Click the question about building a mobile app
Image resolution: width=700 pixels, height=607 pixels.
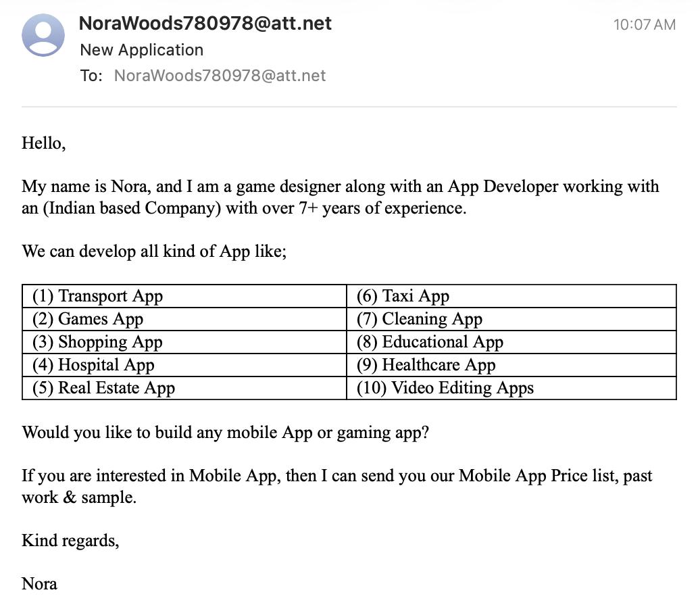coord(226,433)
